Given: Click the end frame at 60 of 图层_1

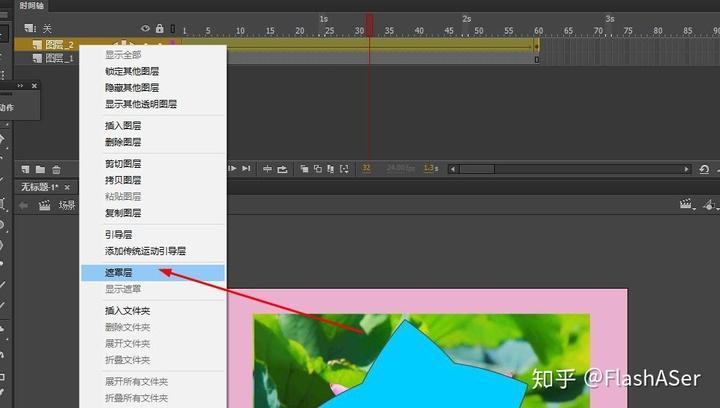Looking at the screenshot, I should 536,59.
